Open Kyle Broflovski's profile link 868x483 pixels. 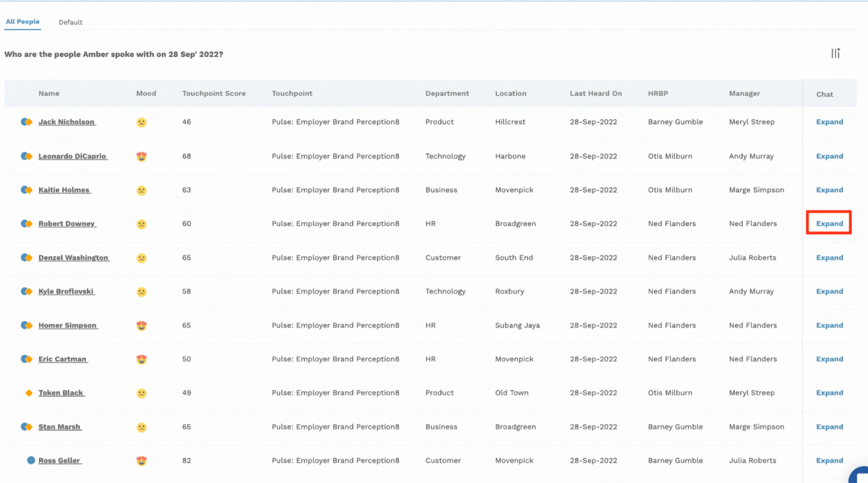pos(66,292)
